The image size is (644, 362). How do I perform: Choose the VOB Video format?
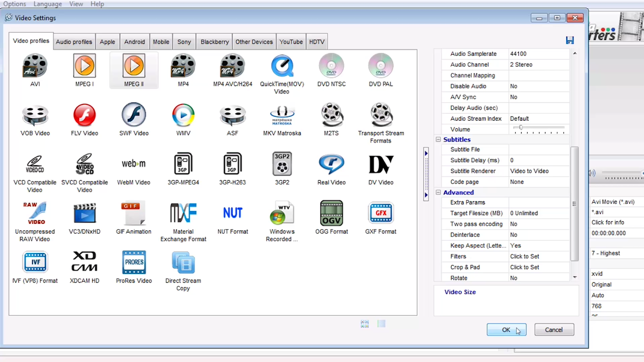35,119
